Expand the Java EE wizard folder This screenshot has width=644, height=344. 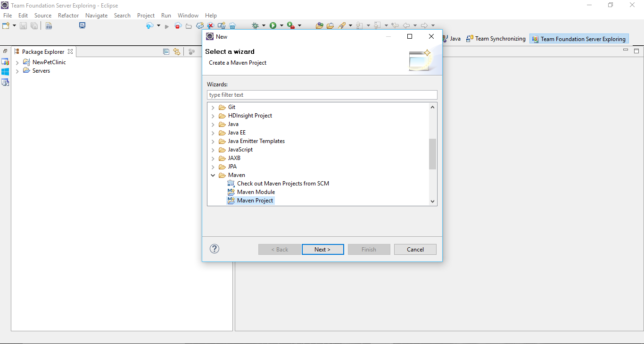tap(213, 133)
